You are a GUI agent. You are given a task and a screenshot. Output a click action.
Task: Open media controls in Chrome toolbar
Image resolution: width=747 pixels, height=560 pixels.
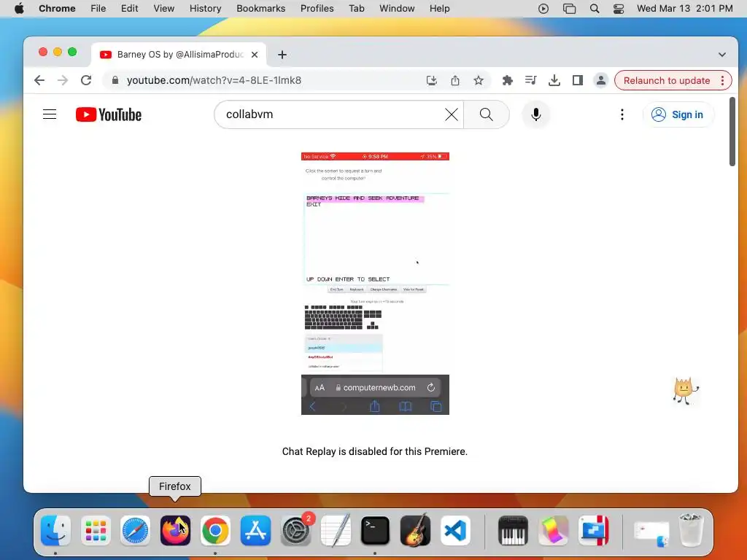531,80
